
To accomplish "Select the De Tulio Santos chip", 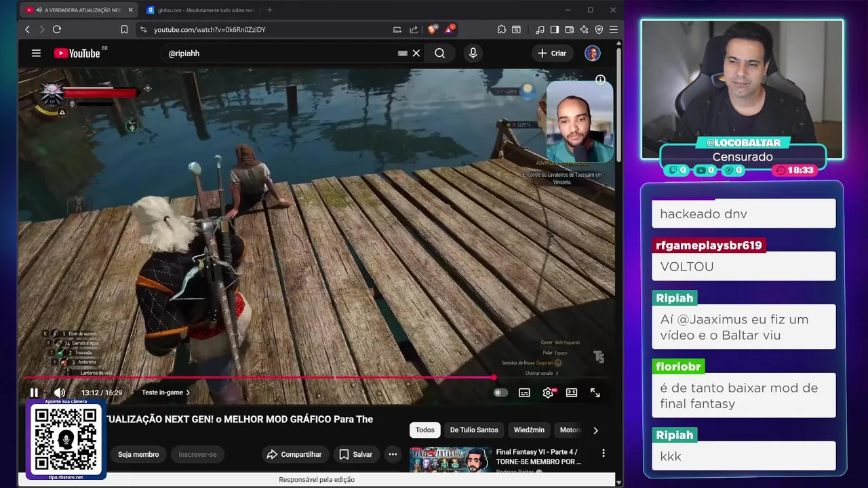I will pyautogui.click(x=474, y=430).
